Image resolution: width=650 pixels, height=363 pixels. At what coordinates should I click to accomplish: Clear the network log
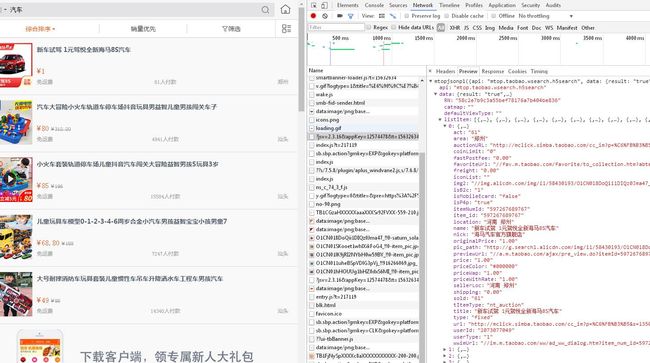(x=325, y=16)
